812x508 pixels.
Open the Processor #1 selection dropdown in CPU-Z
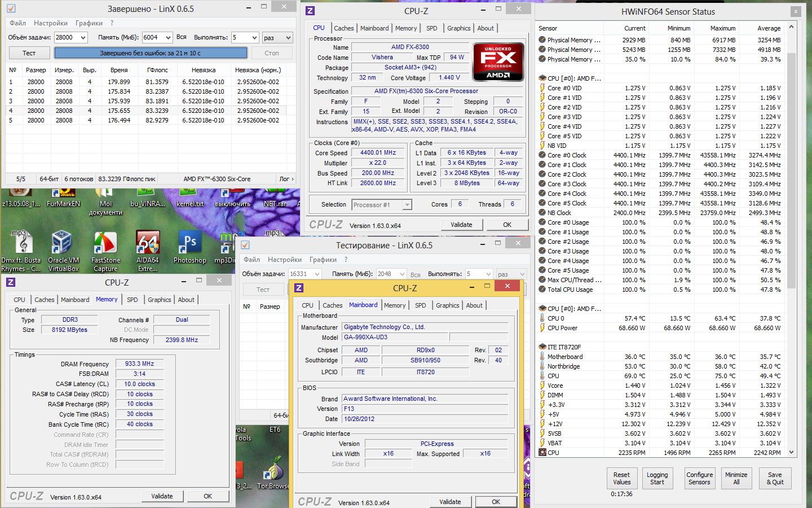click(x=407, y=205)
